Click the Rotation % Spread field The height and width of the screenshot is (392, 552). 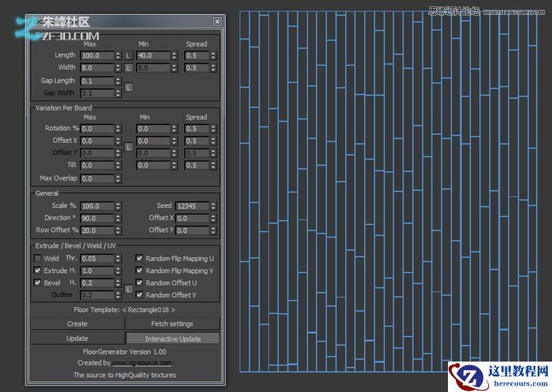pos(197,129)
